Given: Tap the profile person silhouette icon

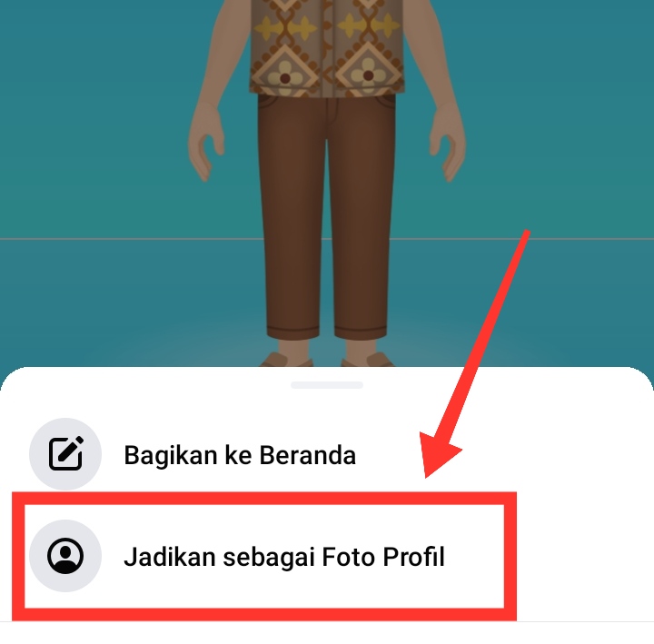Looking at the screenshot, I should coord(65,556).
